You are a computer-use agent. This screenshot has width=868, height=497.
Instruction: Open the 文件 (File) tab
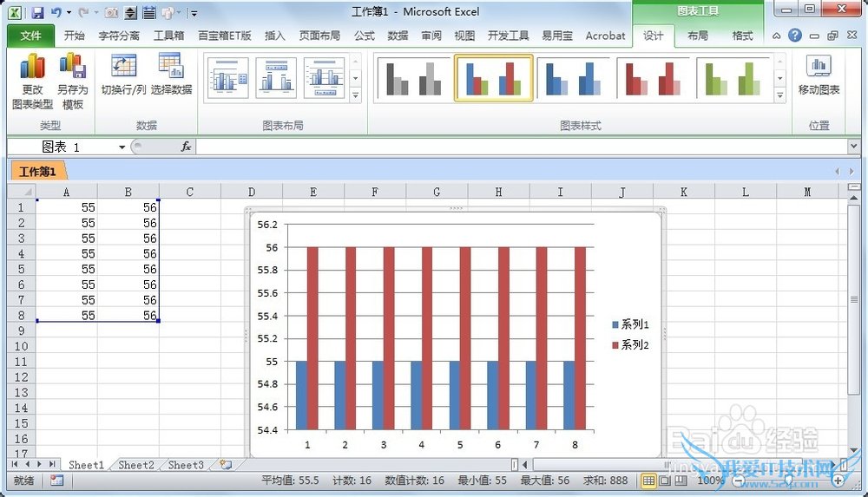pyautogui.click(x=30, y=36)
